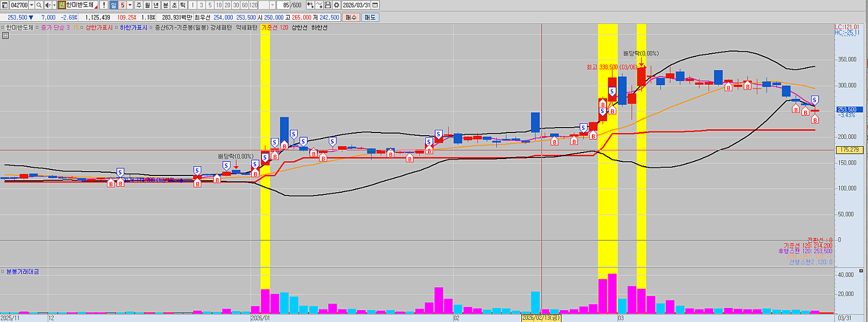Click the magenta 종가 단순 indicator label

[55, 27]
